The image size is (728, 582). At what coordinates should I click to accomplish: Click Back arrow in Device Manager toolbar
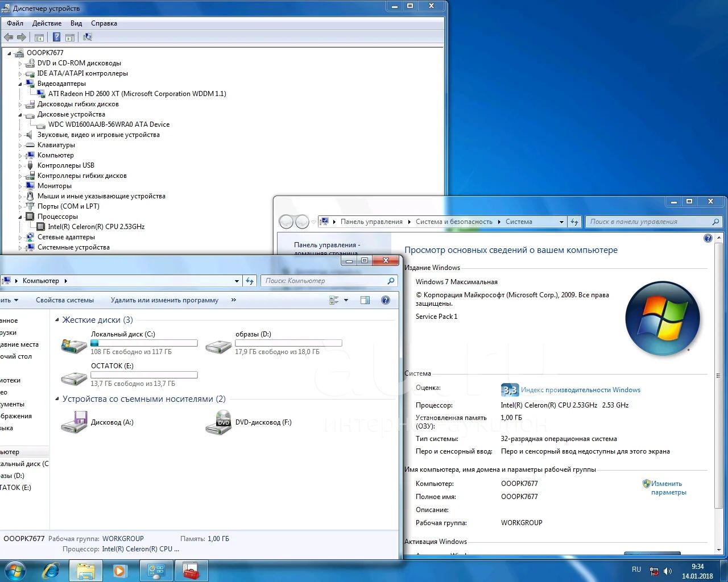point(9,37)
